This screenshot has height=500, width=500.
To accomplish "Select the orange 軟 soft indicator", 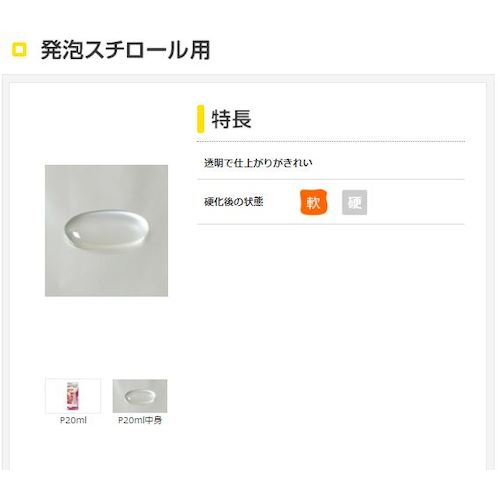I will coord(313,202).
